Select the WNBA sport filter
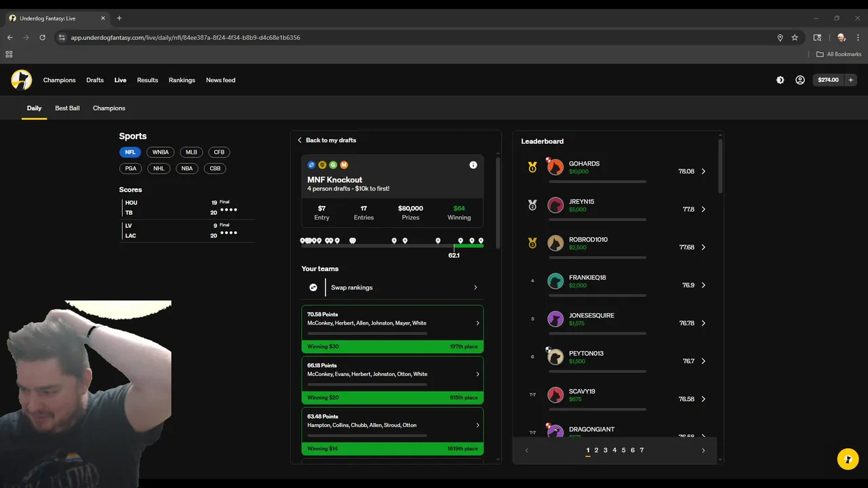The width and height of the screenshot is (868, 488). pyautogui.click(x=161, y=152)
